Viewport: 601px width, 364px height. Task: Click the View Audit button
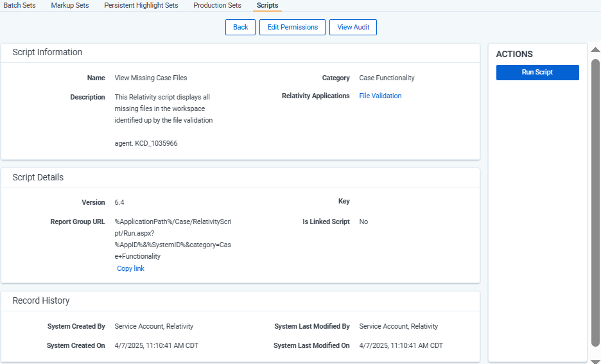(353, 27)
